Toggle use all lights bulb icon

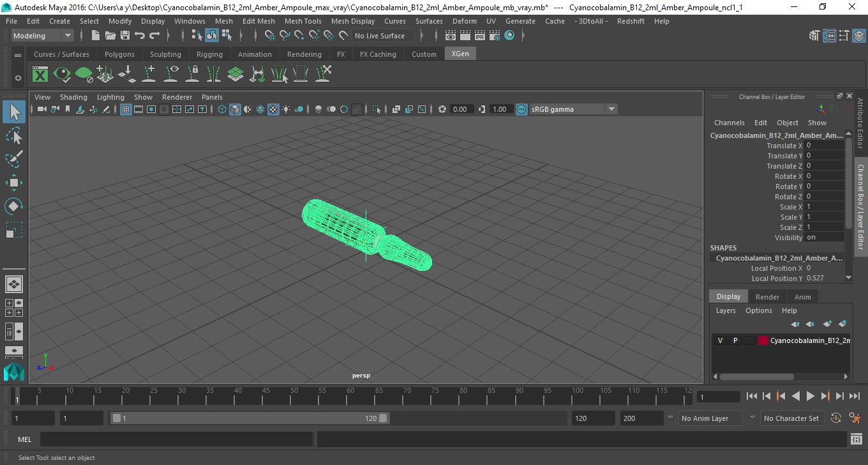286,109
